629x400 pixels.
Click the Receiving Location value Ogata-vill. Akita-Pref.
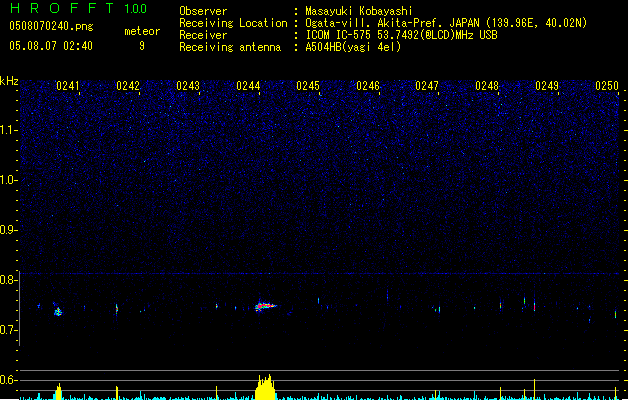coord(373,23)
